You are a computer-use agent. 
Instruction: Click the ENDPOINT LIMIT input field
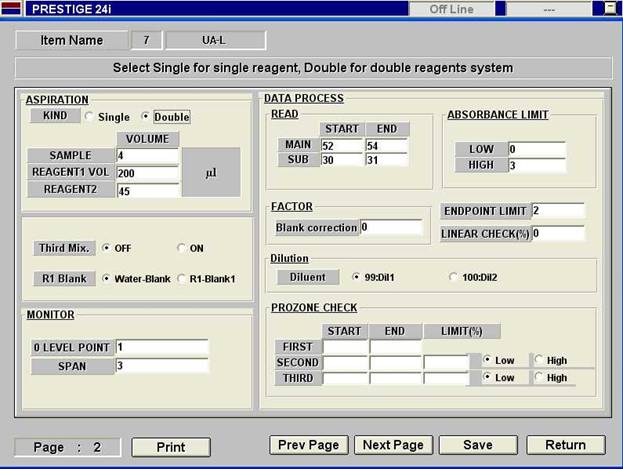[x=558, y=210]
